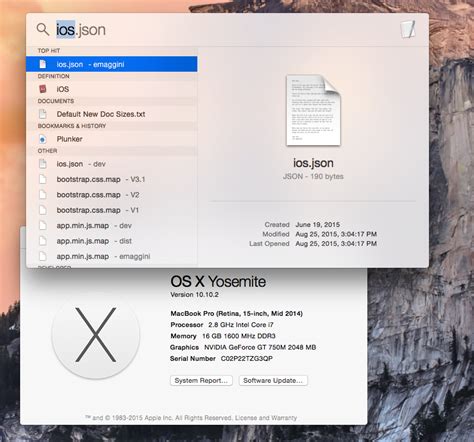Select bootstrap.css.map - V1 result
The width and height of the screenshot is (474, 442).
point(112,210)
